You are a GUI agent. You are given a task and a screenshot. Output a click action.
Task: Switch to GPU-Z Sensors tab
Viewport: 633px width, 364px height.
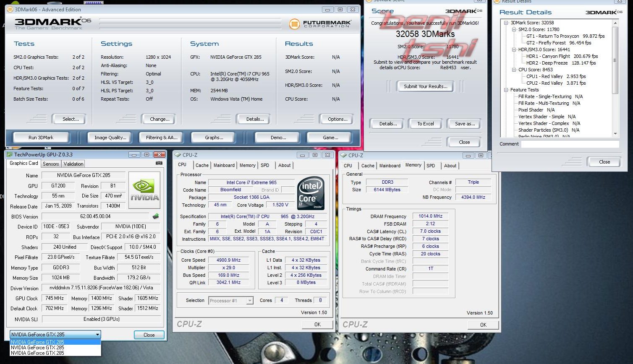tap(51, 164)
